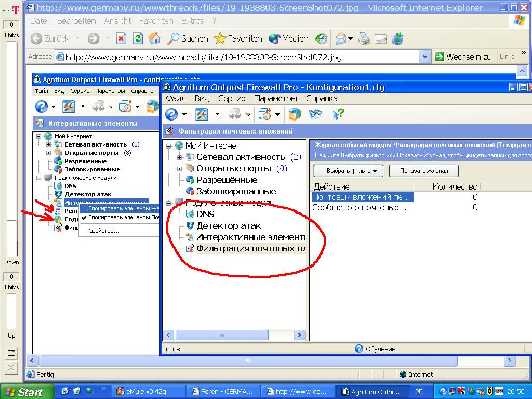Click the glasses icon in front Outpost toolbar
This screenshot has width=532, height=399.
tap(315, 114)
